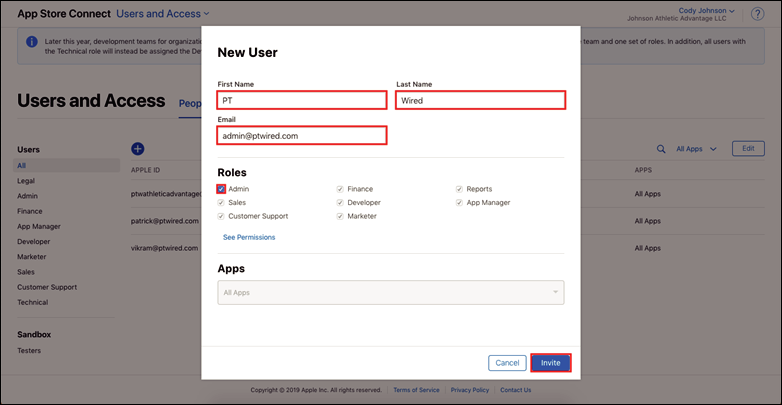782x405 pixels.
Task: Select Technical in the Users sidebar
Action: 32,302
